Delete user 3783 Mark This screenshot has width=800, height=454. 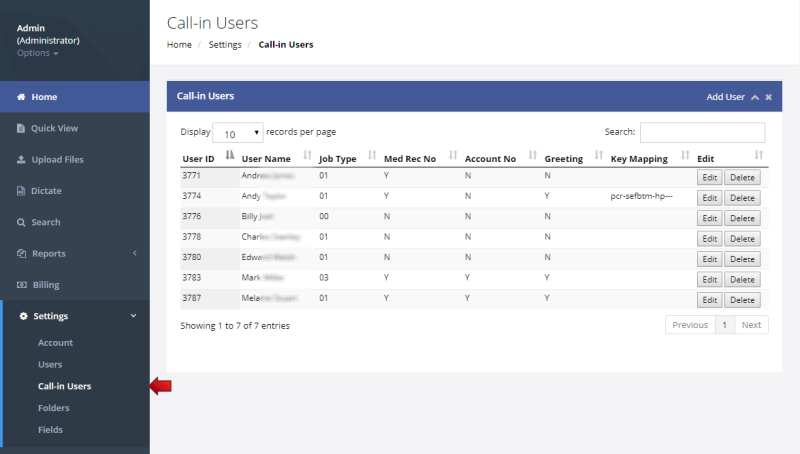pos(742,279)
